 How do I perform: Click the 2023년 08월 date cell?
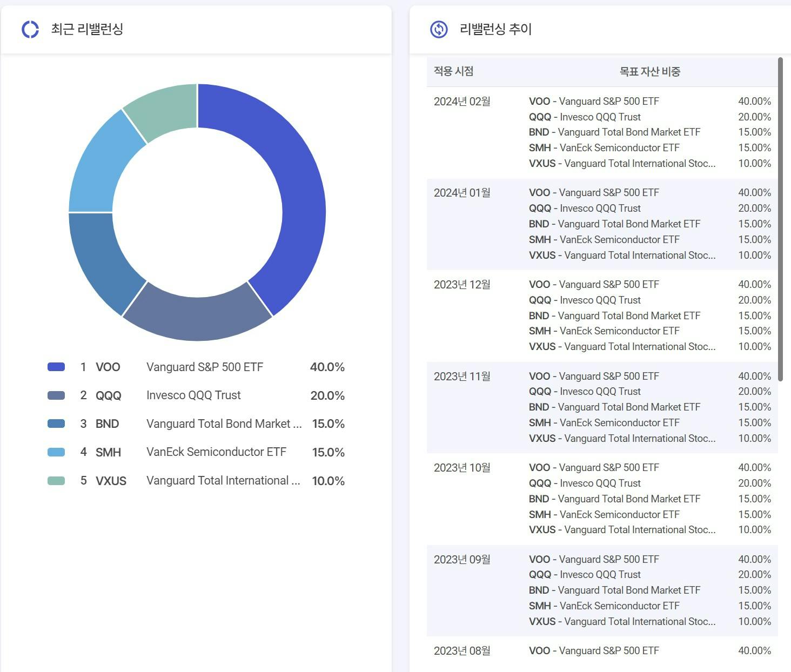tap(462, 651)
